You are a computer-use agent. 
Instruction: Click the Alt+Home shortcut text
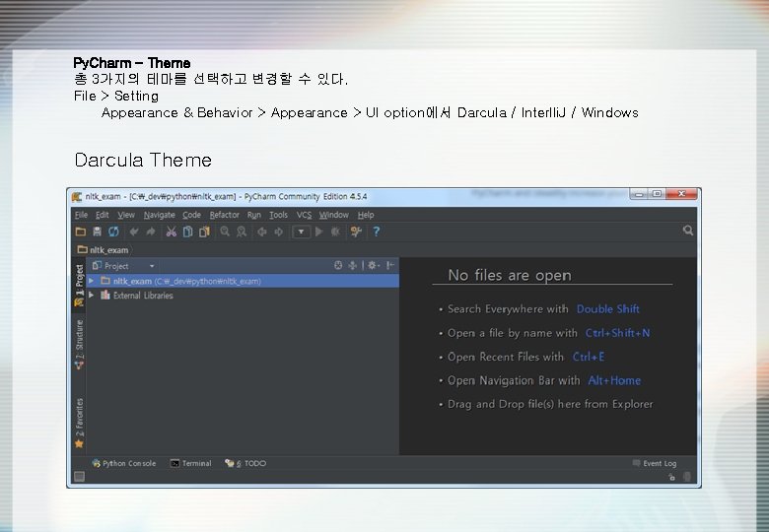click(x=614, y=380)
